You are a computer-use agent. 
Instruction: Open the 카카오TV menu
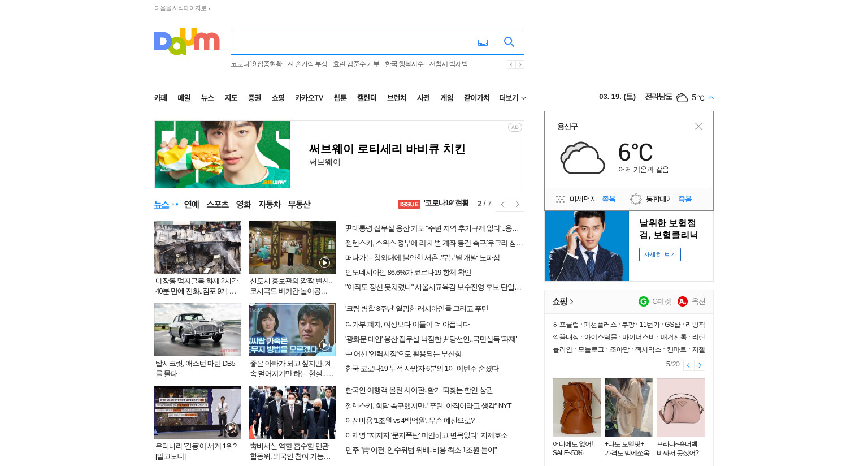point(309,98)
